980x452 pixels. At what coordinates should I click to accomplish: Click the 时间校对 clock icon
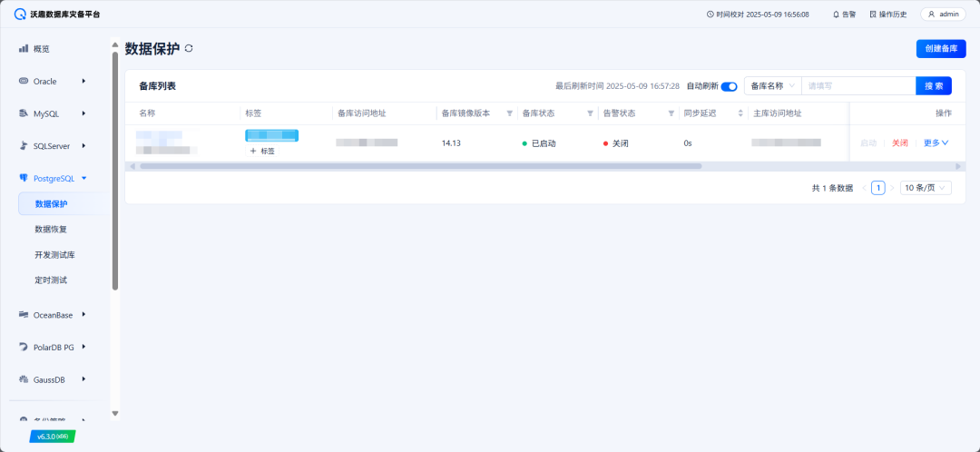click(x=710, y=15)
